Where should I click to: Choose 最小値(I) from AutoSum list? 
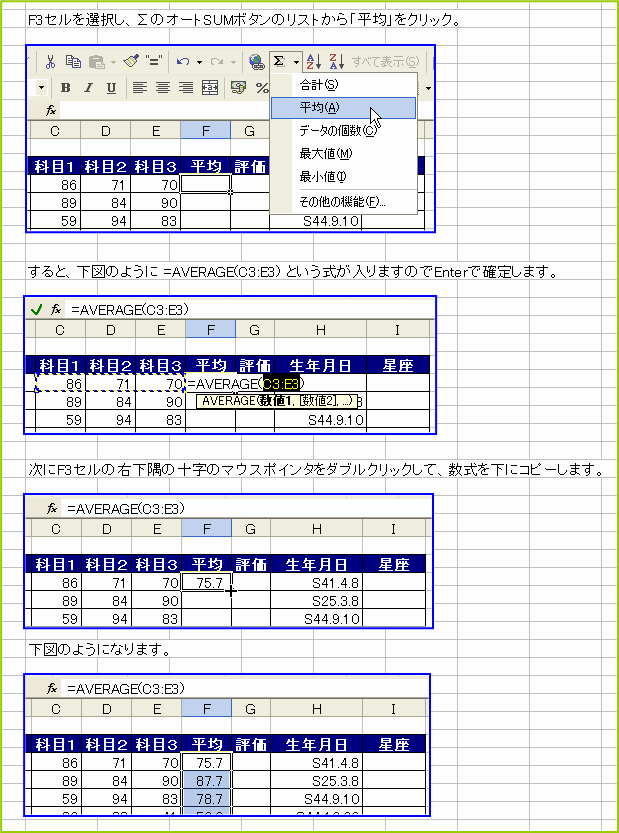[343, 176]
